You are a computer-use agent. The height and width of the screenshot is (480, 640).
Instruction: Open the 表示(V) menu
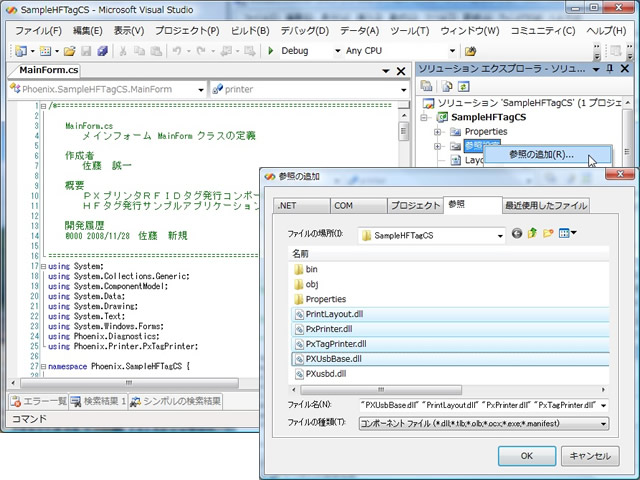pyautogui.click(x=129, y=31)
